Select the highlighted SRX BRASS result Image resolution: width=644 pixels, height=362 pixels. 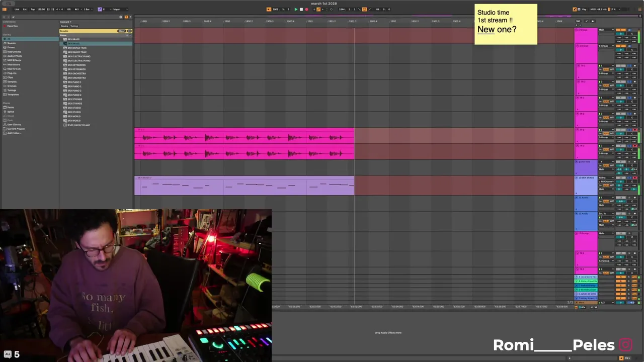coord(96,43)
